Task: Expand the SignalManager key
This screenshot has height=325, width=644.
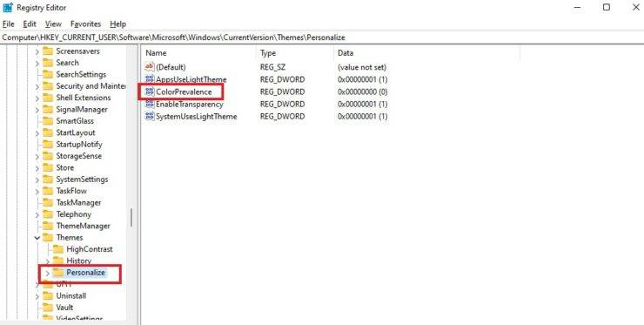Action: pyautogui.click(x=37, y=110)
